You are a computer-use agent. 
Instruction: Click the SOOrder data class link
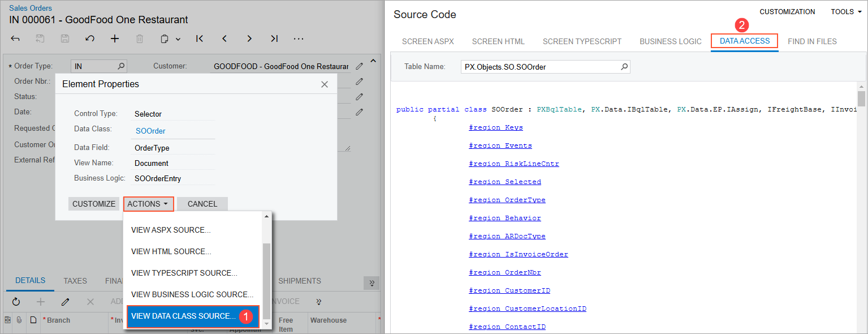[150, 131]
